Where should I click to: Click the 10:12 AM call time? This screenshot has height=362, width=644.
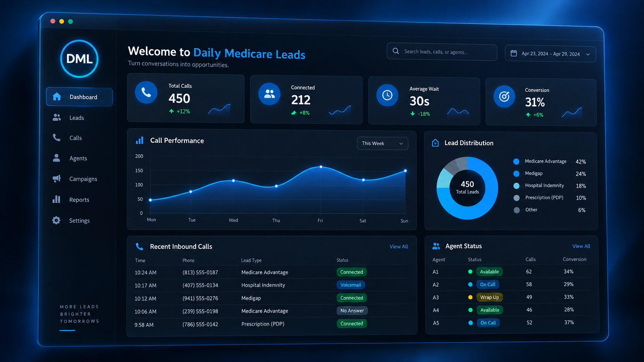pos(145,299)
